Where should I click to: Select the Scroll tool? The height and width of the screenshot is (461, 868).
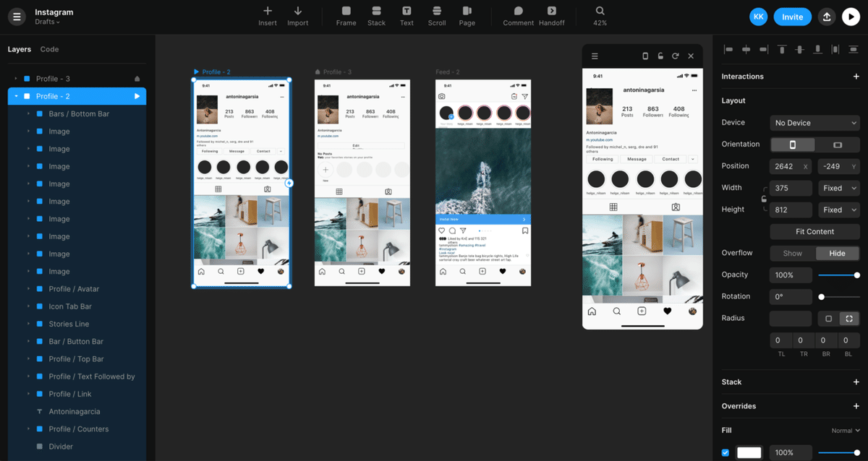(437, 16)
